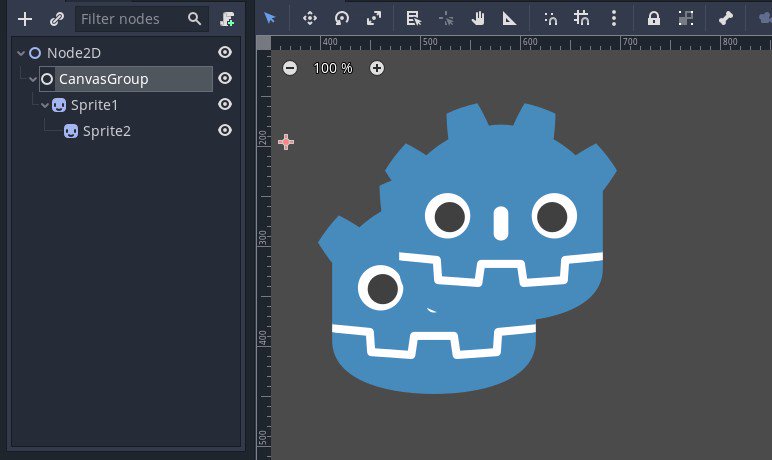Open the skeleton options bone icon
The height and width of the screenshot is (460, 772).
pos(726,19)
